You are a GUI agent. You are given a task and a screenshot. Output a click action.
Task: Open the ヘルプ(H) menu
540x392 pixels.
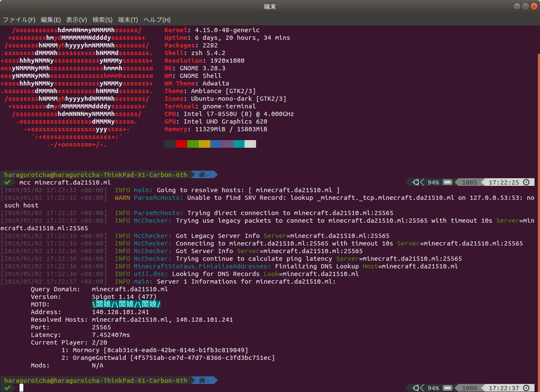pyautogui.click(x=157, y=20)
